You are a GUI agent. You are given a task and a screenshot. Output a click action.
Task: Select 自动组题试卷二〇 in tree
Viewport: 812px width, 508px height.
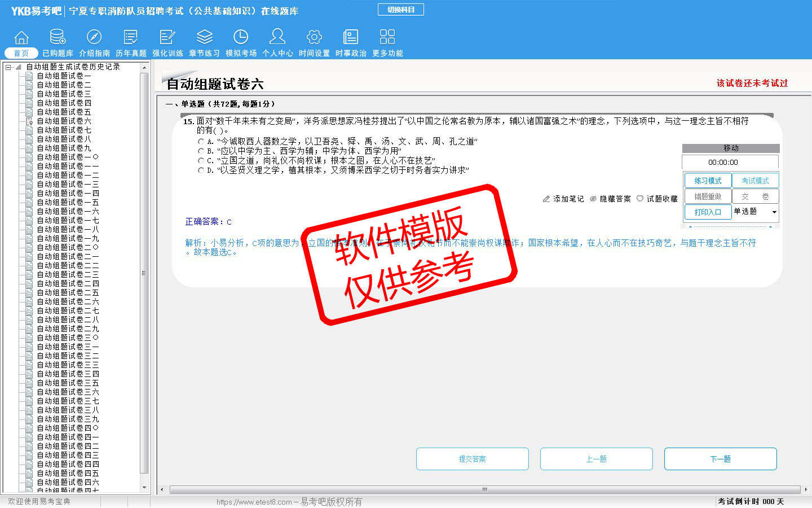tap(68, 247)
